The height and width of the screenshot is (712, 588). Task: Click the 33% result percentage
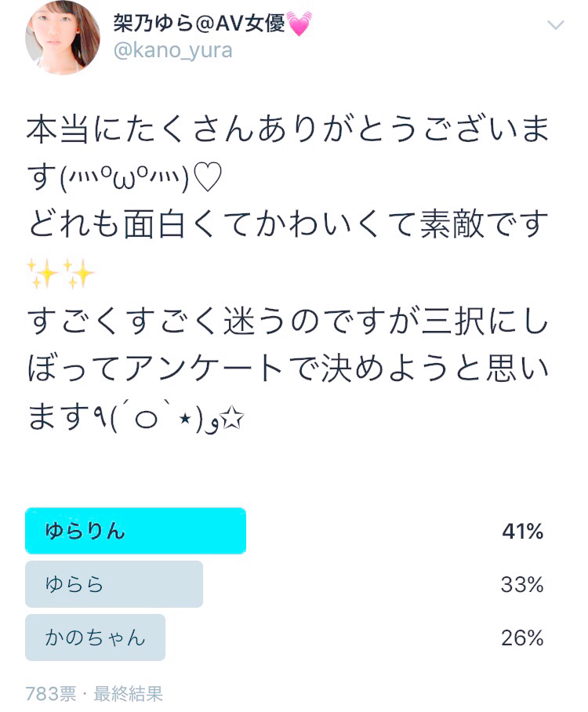pyautogui.click(x=522, y=585)
